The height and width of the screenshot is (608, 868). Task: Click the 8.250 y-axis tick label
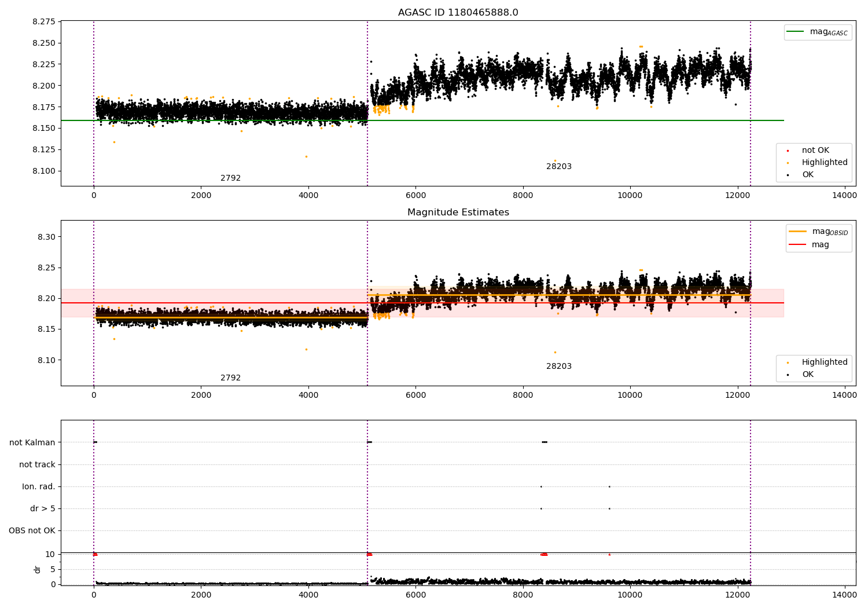point(44,43)
